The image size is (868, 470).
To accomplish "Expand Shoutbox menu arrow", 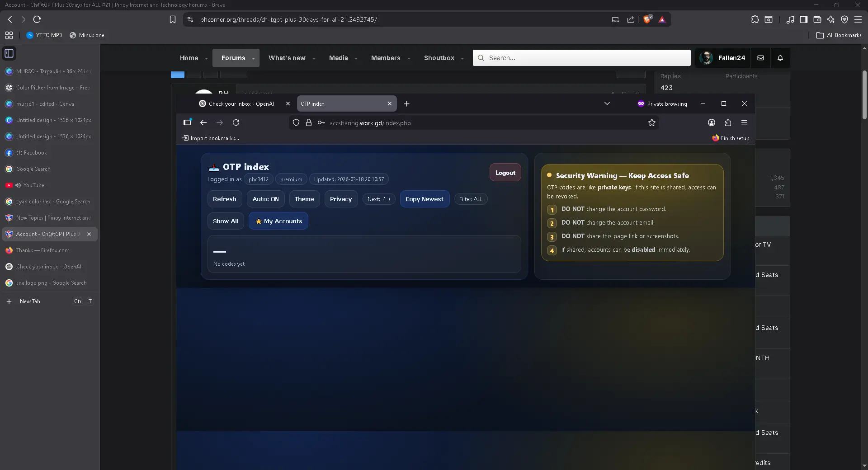I will point(462,58).
